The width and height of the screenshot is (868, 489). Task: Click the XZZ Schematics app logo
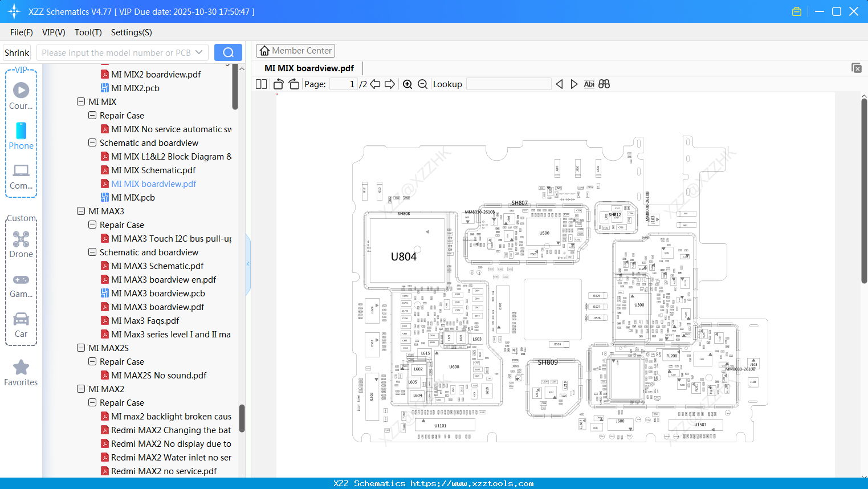coord(14,11)
